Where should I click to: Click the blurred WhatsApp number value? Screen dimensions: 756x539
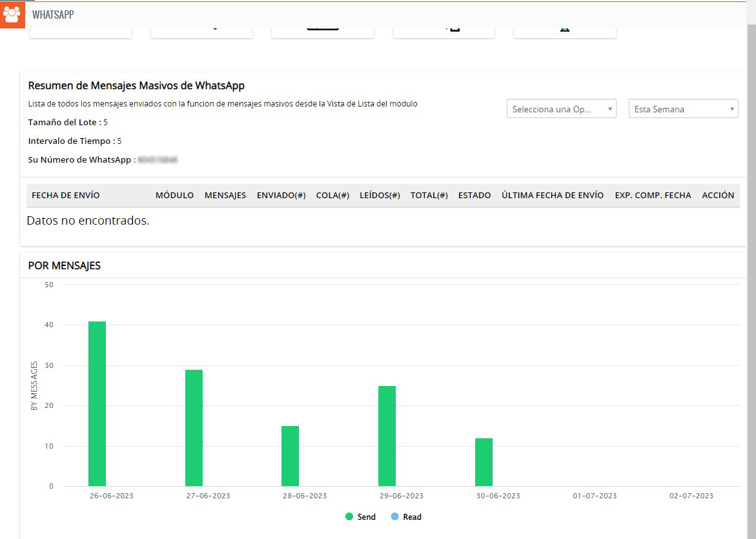click(158, 160)
